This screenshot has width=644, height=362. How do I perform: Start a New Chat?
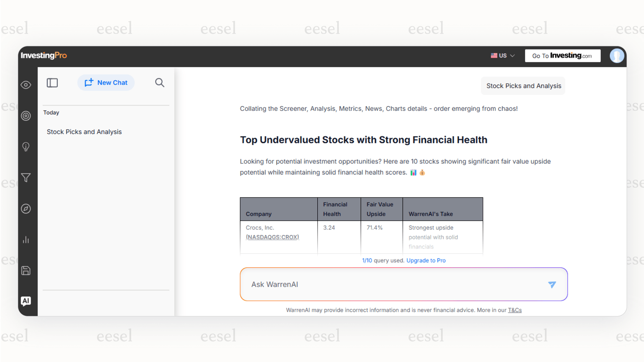coord(106,82)
